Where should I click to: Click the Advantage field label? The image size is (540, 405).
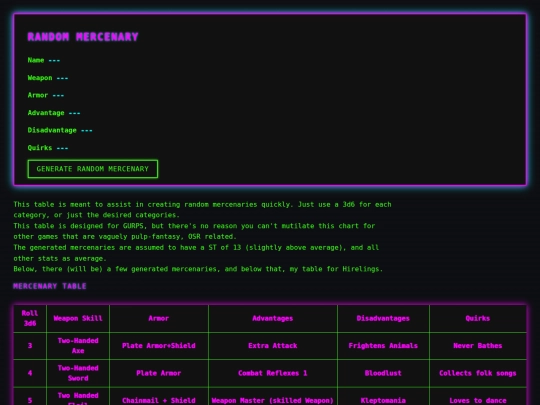(46, 113)
